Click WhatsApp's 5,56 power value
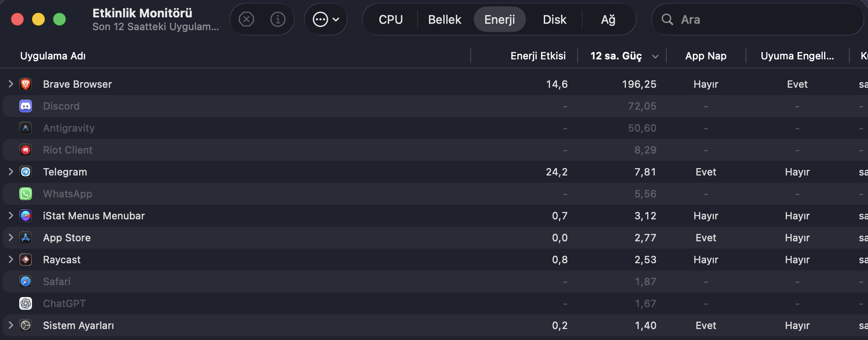This screenshot has height=340, width=868. pos(645,194)
